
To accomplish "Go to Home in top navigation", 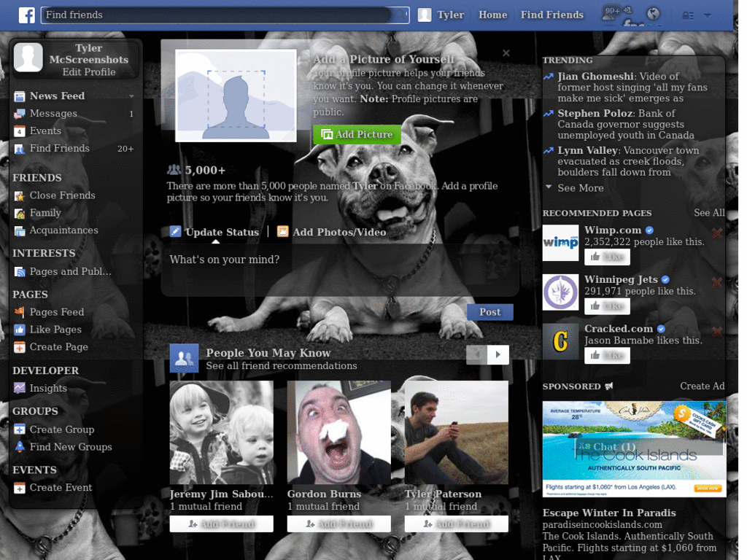I will (492, 15).
